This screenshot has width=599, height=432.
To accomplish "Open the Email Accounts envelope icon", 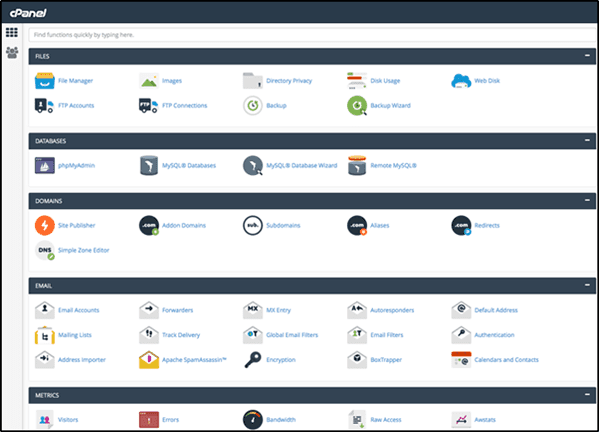I will coord(45,310).
